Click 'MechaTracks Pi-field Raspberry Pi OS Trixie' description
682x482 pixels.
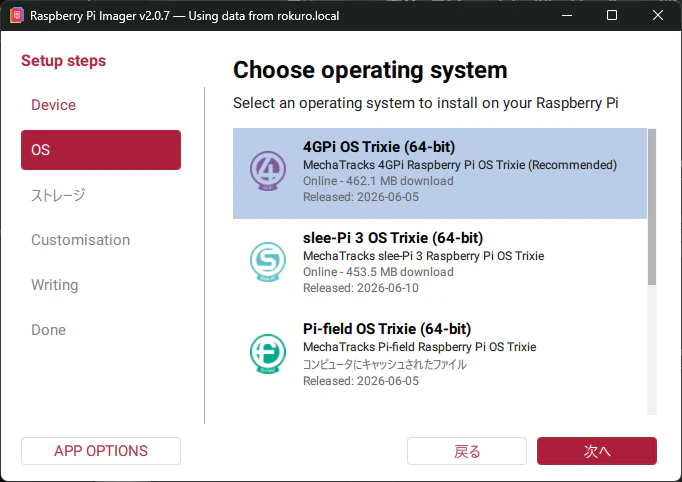pyautogui.click(x=420, y=347)
